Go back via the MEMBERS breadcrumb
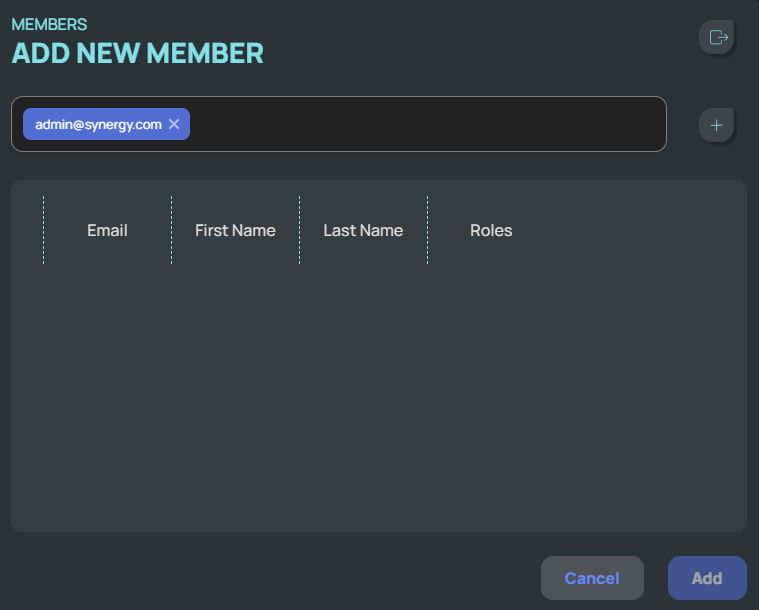 pyautogui.click(x=49, y=24)
